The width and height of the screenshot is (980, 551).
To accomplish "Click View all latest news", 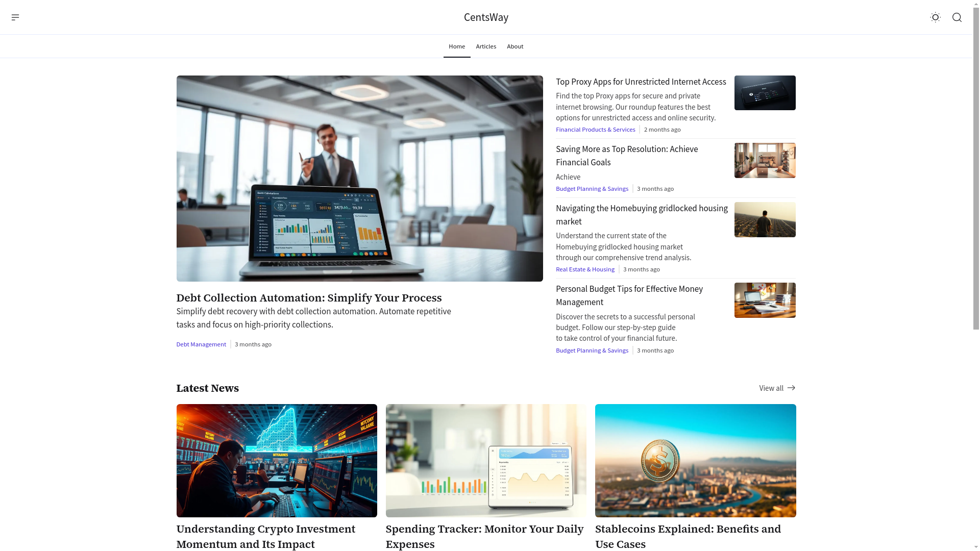I will (777, 388).
